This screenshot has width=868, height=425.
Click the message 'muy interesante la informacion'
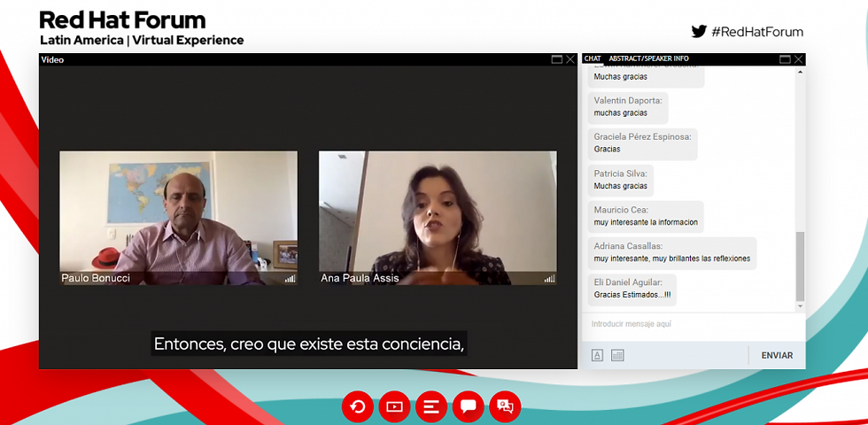[x=646, y=222]
